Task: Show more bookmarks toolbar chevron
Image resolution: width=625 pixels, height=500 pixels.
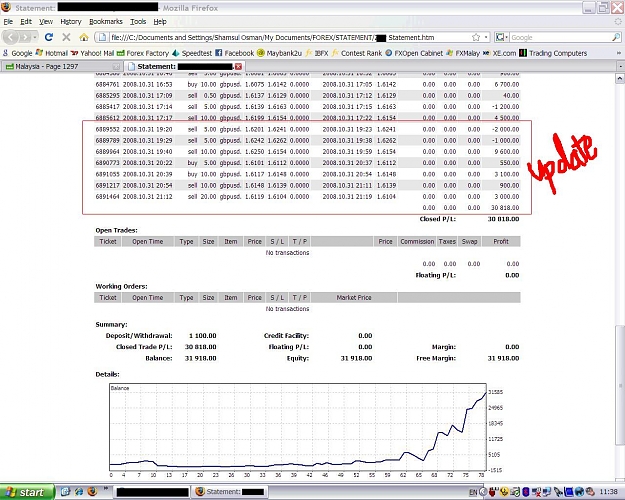Action: 619,53
